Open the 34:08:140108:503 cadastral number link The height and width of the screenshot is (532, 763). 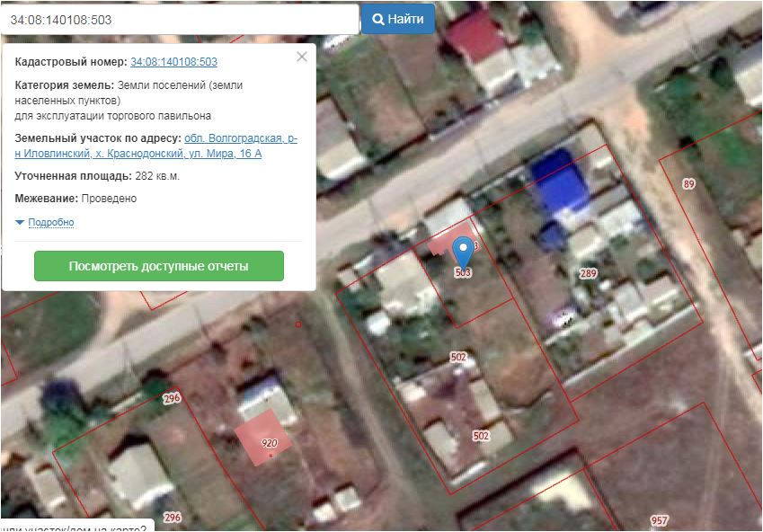pyautogui.click(x=173, y=62)
